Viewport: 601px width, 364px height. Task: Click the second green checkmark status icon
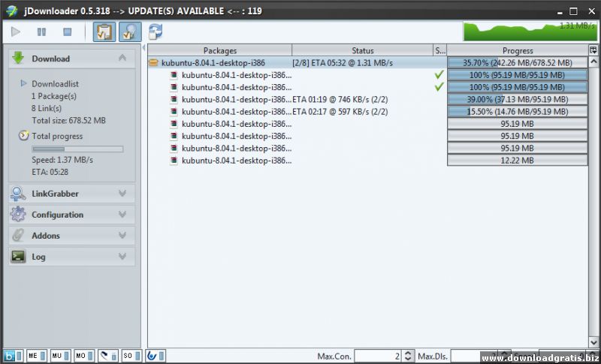[439, 87]
